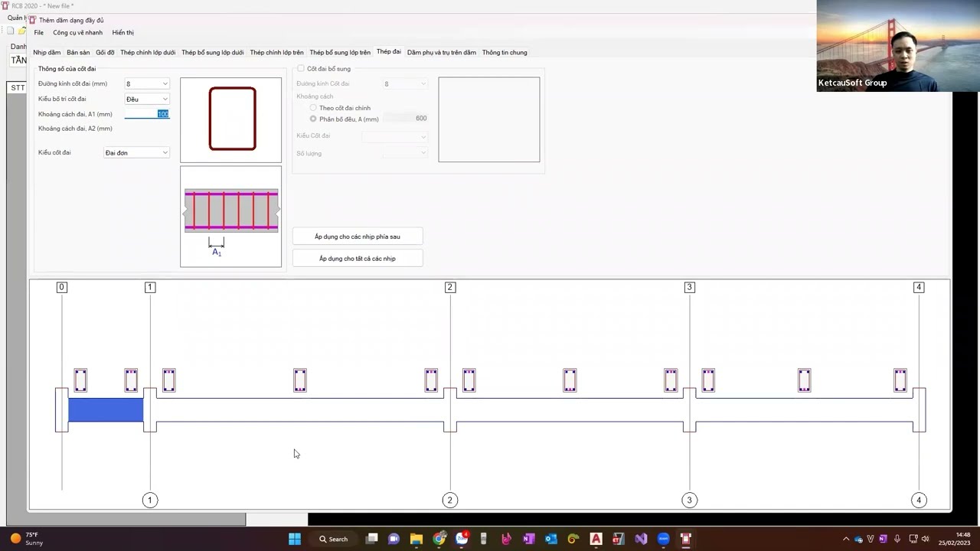The image size is (980, 551).
Task: Click the circled support number 3
Action: point(689,500)
